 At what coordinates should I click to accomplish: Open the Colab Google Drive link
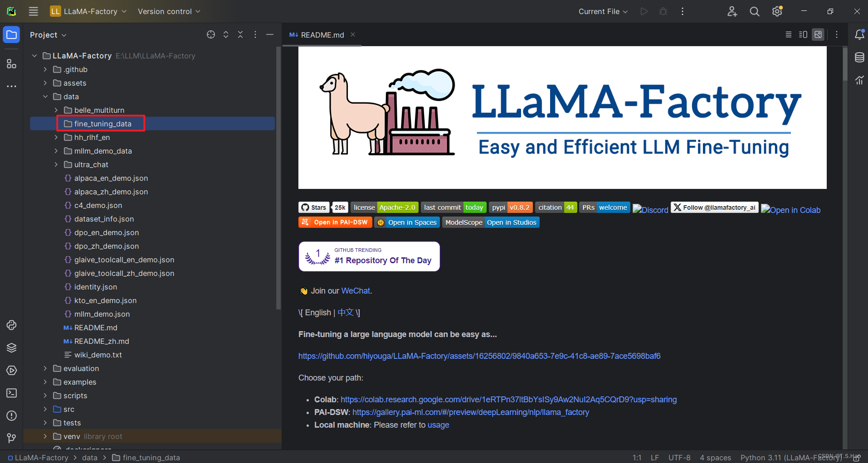click(508, 400)
